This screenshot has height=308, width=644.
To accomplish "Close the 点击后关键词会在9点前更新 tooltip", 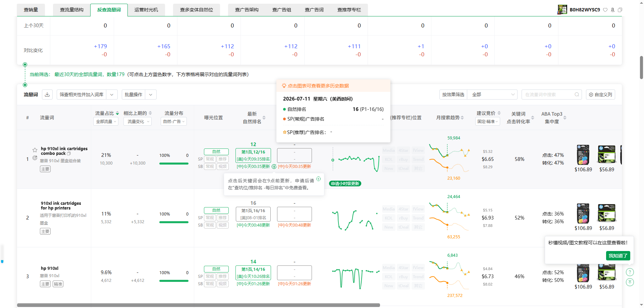I will coord(319,179).
